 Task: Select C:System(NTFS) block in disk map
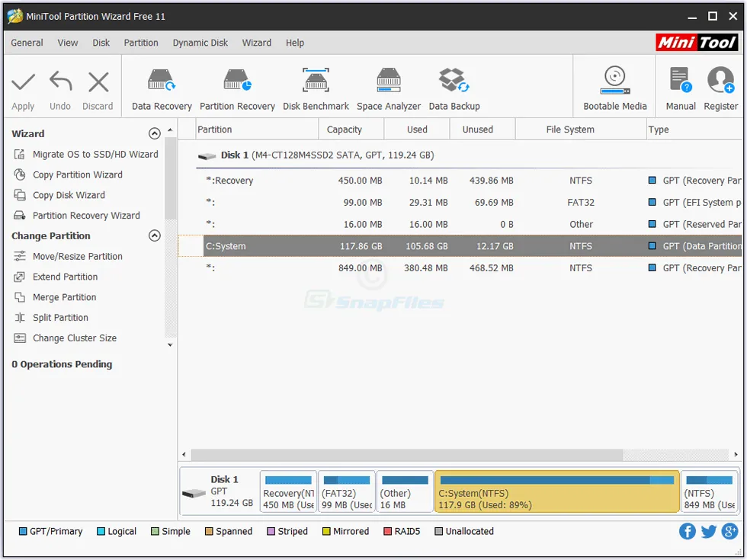coord(557,491)
